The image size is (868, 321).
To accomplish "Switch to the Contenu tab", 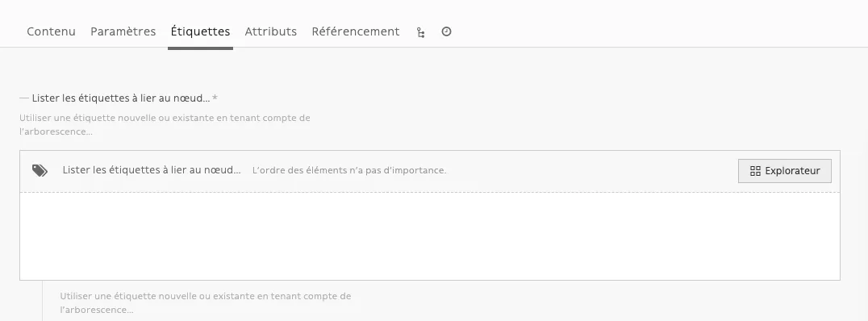I will 51,31.
